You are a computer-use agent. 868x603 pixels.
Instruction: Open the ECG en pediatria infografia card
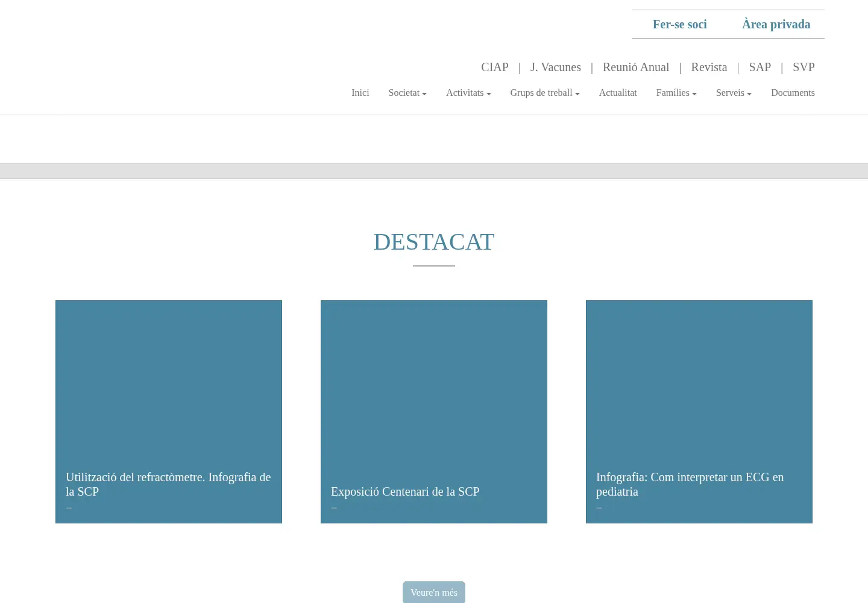[x=699, y=412]
